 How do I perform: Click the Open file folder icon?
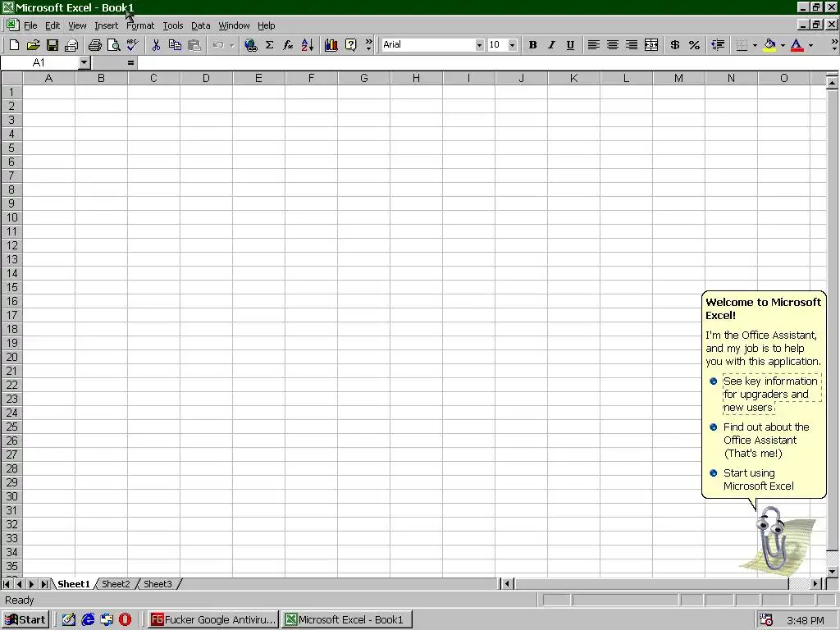pos(33,45)
